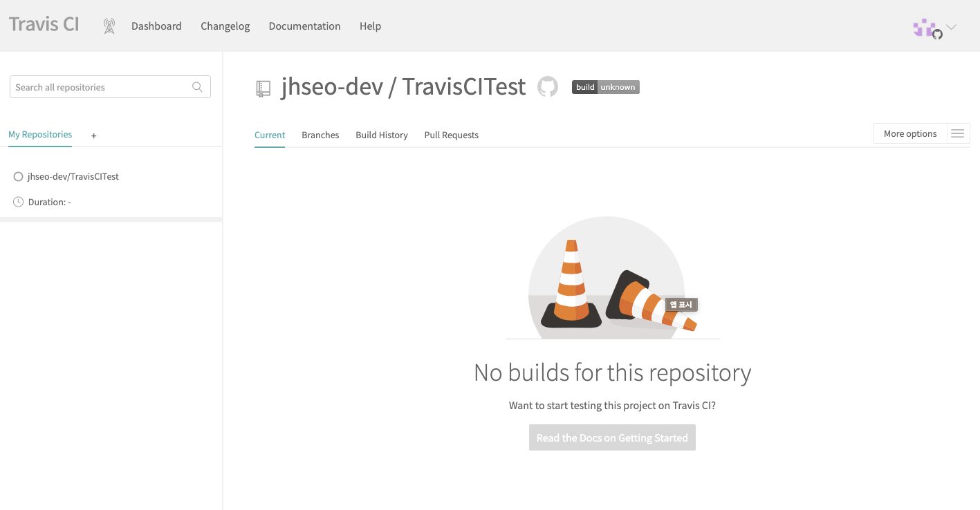Click the clock icon beside Duration
Image resolution: width=980 pixels, height=510 pixels.
point(19,202)
